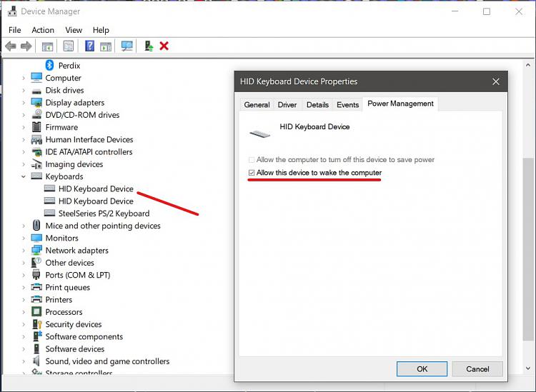This screenshot has width=536, height=392.
Task: Select the SteelSeries PS/2 Keyboard entry
Action: point(104,213)
